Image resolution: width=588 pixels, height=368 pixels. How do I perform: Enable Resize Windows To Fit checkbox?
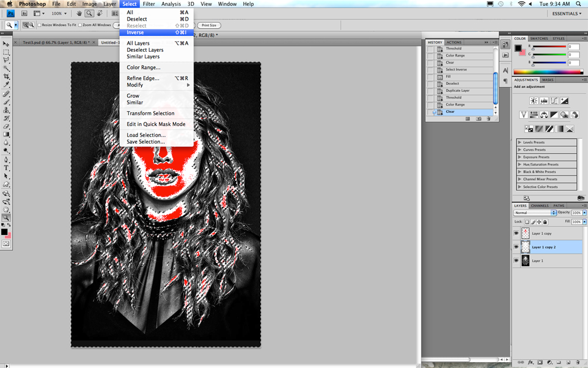point(39,25)
